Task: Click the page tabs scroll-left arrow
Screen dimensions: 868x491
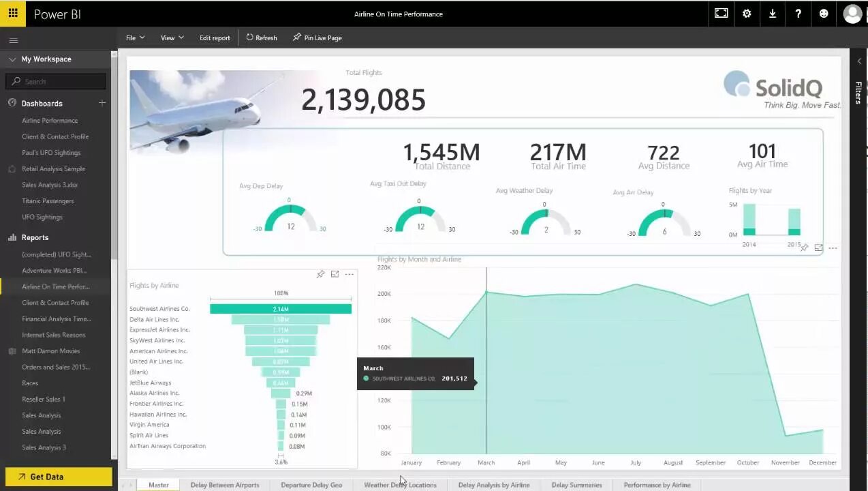Action: pyautogui.click(x=123, y=485)
